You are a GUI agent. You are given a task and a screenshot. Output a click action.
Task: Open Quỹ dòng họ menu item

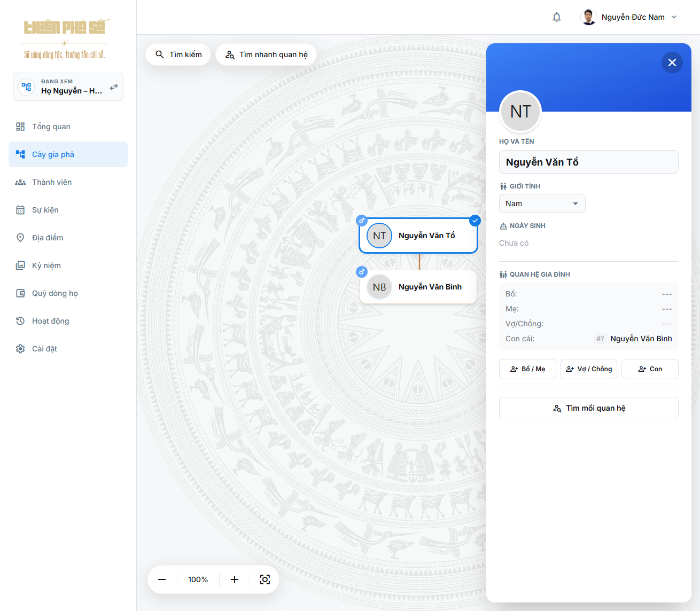68,293
